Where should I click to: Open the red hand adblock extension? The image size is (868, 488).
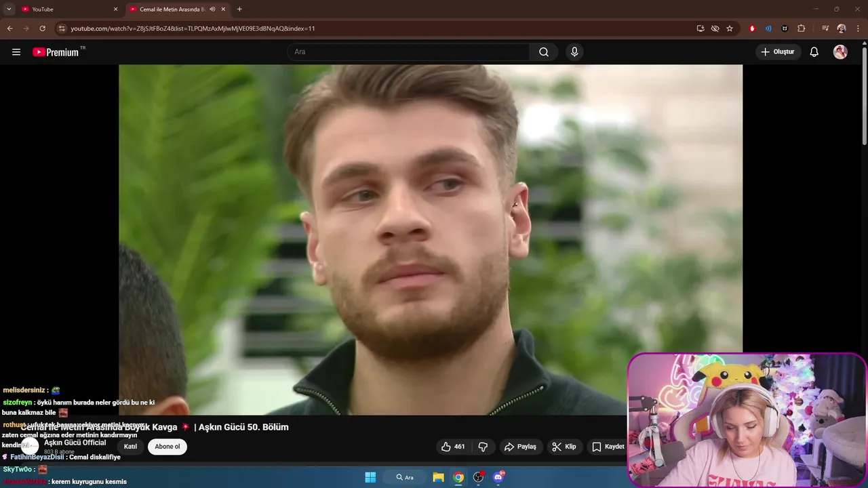click(x=752, y=28)
